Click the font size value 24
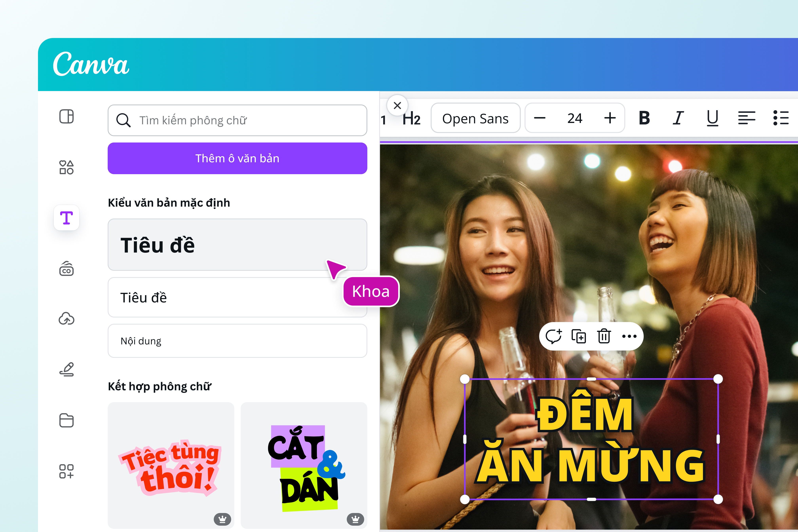This screenshot has width=798, height=532. tap(575, 118)
